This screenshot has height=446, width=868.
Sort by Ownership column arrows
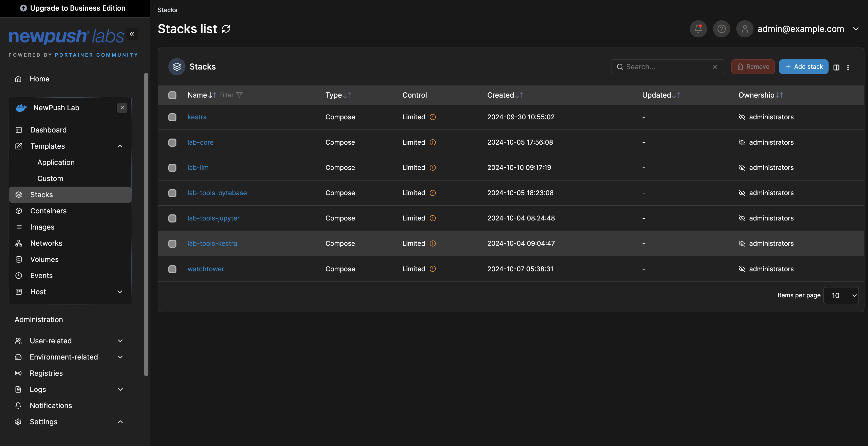(x=779, y=95)
